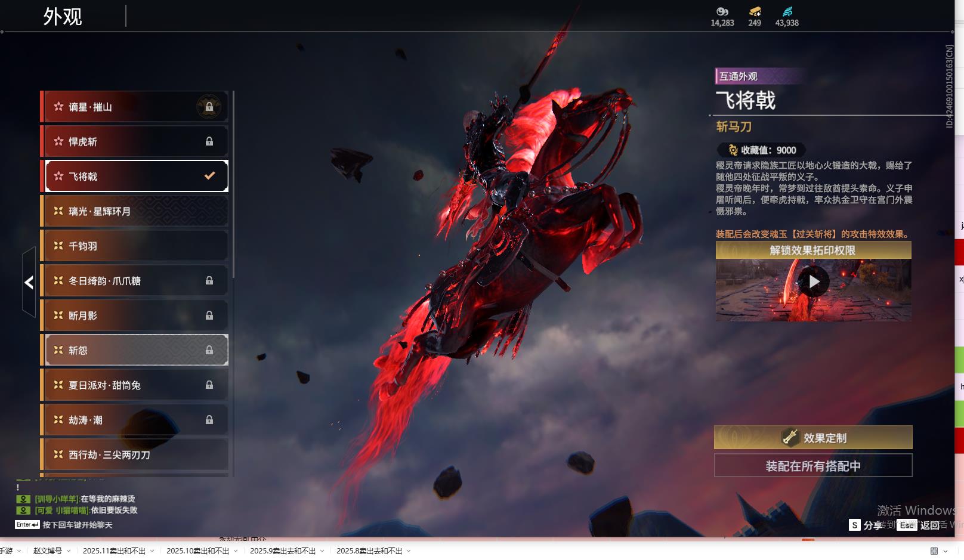Open dropdown on 2025.11卖出和不出 sheet tab
This screenshot has height=560, width=964.
(x=152, y=551)
